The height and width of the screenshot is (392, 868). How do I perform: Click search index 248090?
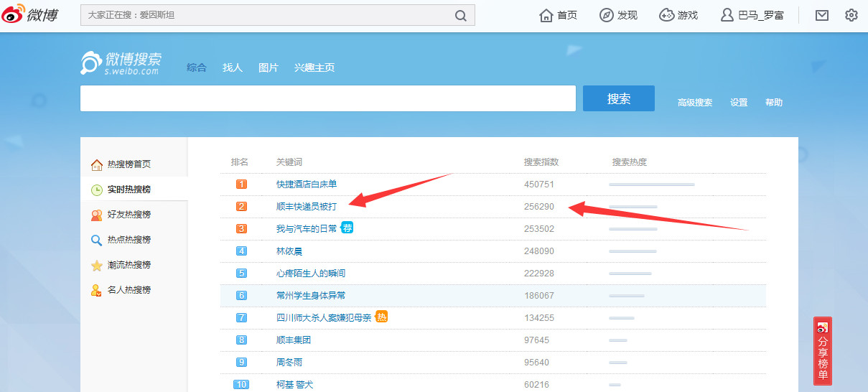(539, 251)
